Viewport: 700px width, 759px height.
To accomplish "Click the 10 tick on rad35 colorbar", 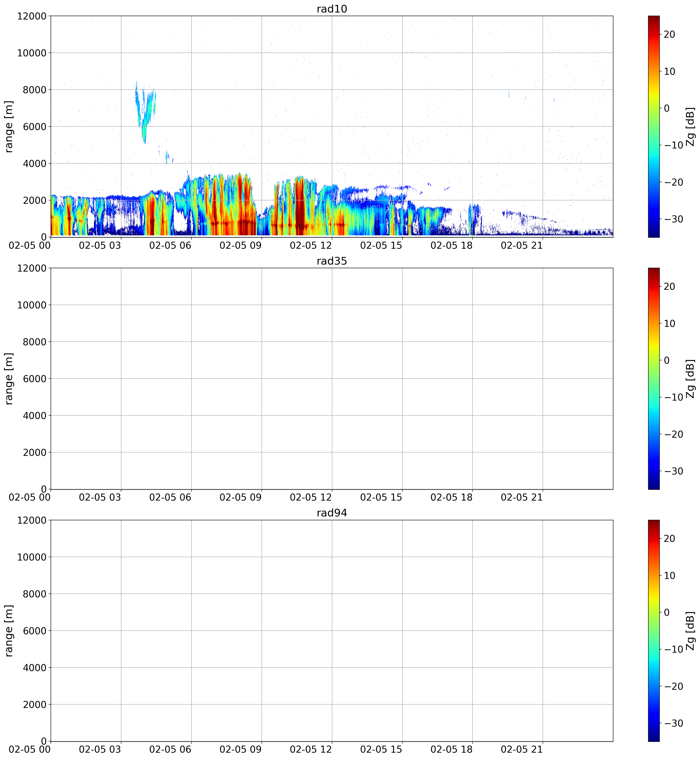I will coord(670,323).
